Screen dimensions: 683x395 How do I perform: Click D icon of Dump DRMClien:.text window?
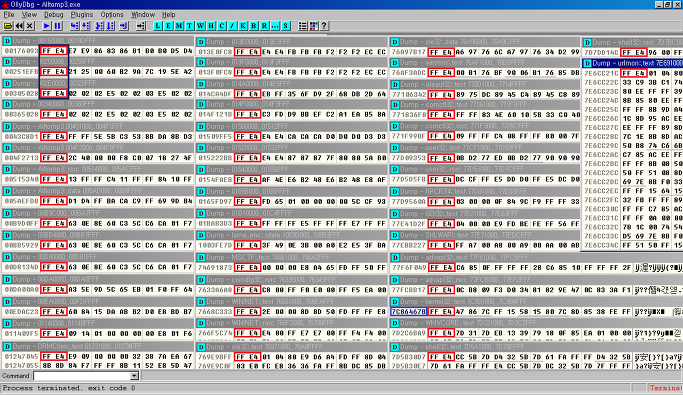tap(7, 346)
